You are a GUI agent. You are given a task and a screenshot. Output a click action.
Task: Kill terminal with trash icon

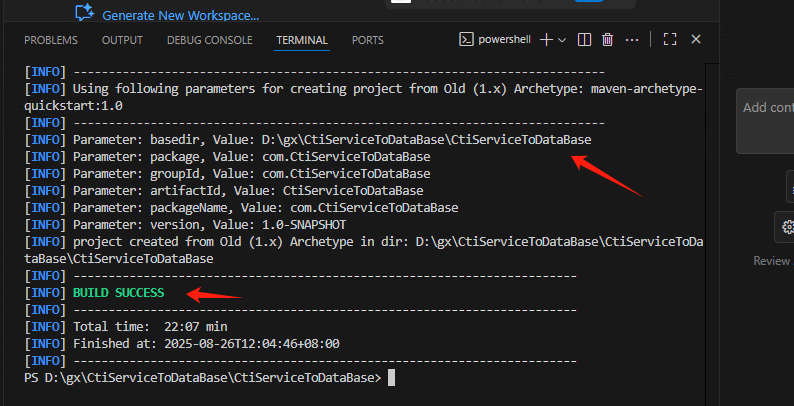pyautogui.click(x=607, y=40)
